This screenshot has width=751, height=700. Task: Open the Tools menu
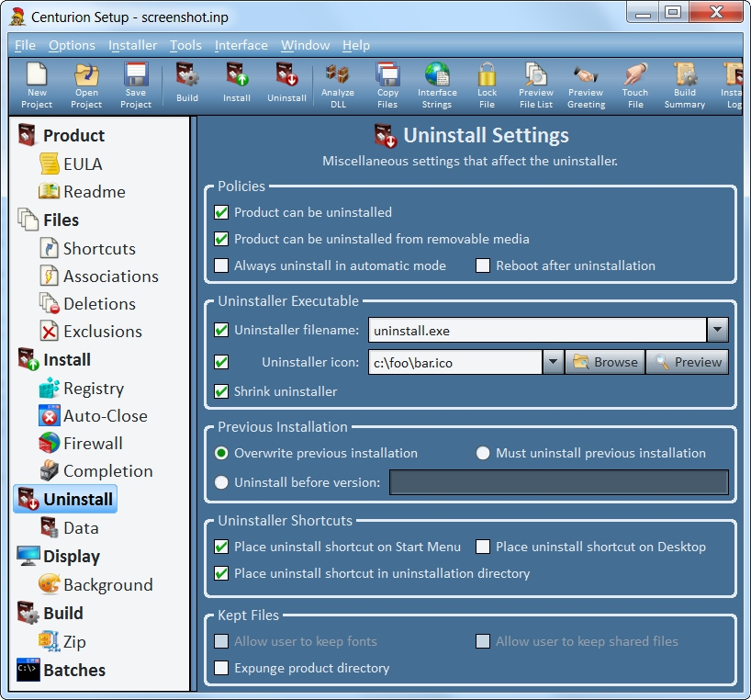(x=185, y=45)
